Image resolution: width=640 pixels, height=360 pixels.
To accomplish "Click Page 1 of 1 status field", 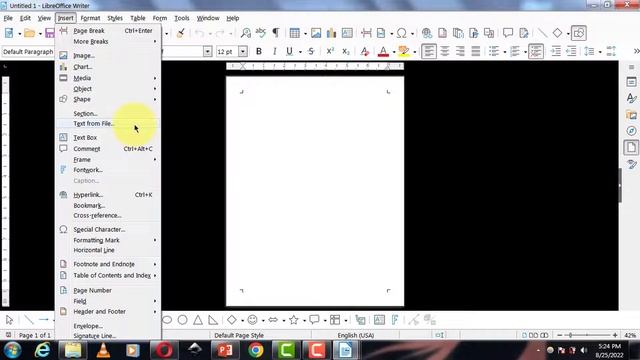I will (x=35, y=335).
